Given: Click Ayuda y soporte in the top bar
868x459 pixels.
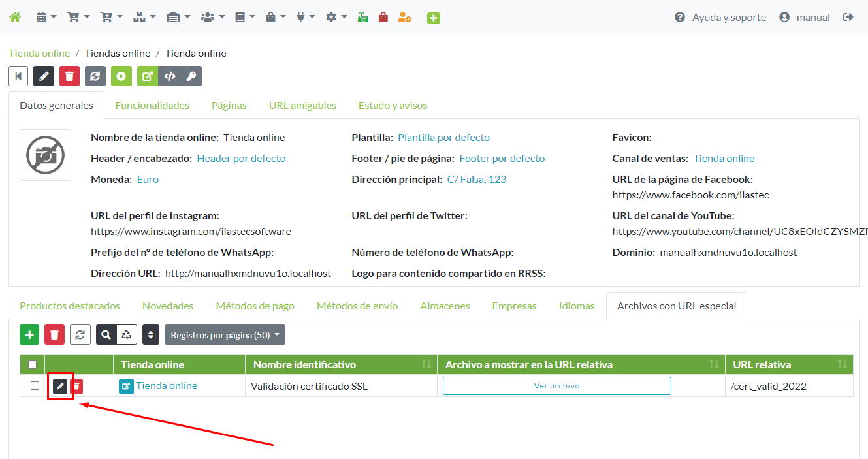Looking at the screenshot, I should point(727,17).
